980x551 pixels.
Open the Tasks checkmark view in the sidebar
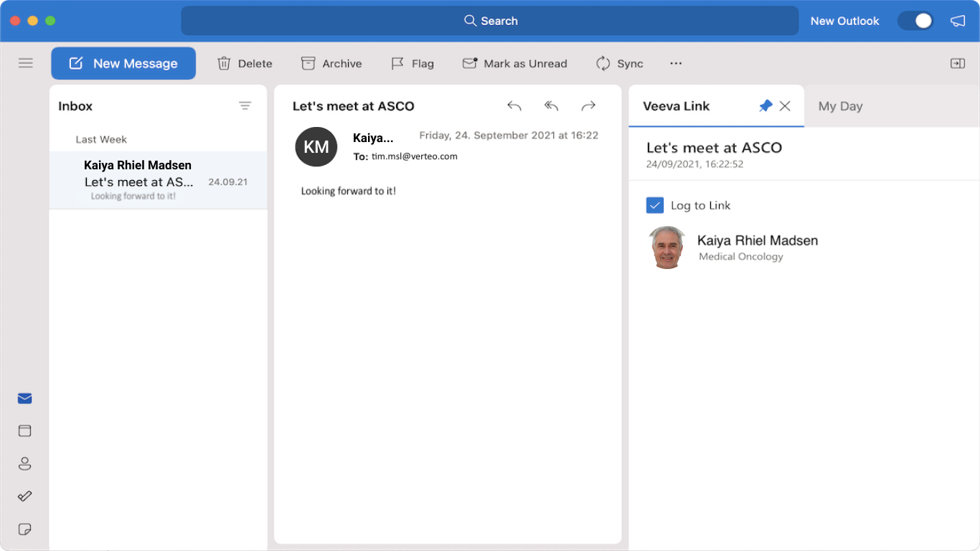pos(25,496)
